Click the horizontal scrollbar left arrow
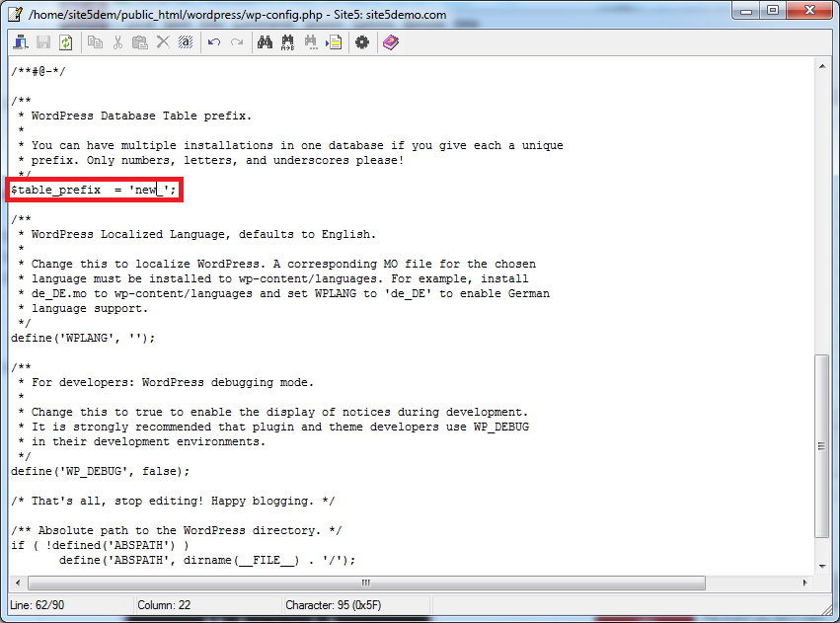This screenshot has width=840, height=623. 18,583
